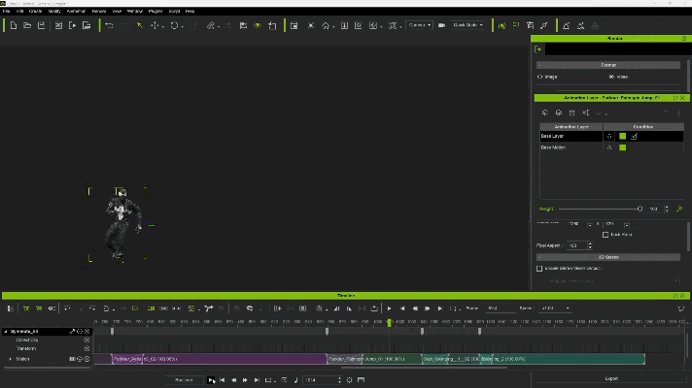The height and width of the screenshot is (388, 692).
Task: Activate the green Select arrow tool
Action: pyautogui.click(x=139, y=26)
